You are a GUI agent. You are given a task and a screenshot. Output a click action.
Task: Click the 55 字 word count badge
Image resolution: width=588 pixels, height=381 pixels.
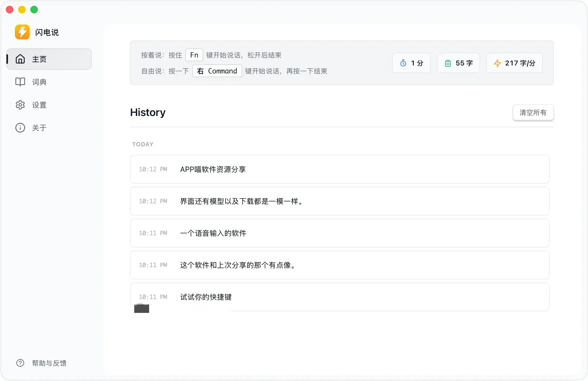coord(458,63)
